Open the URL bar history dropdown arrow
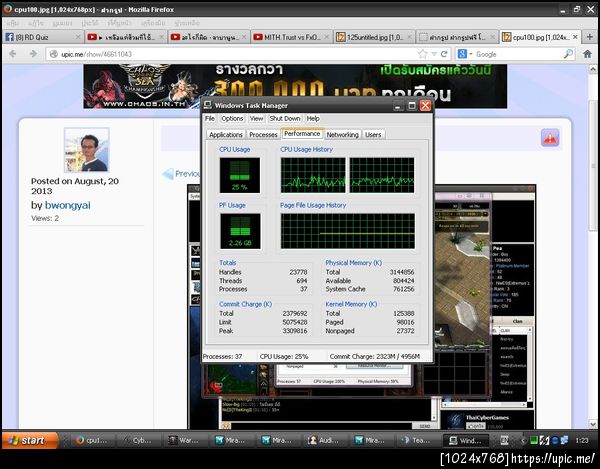Screen dimensions: 600x469 (434, 54)
